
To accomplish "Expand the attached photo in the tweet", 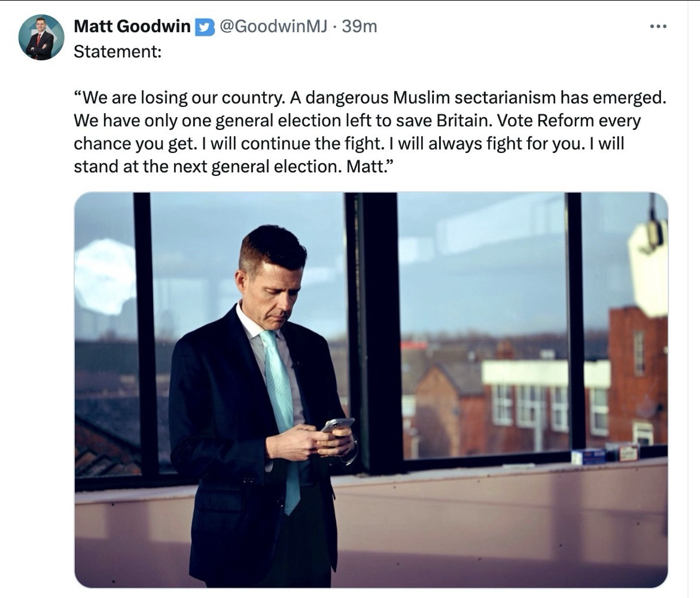I will 370,389.
